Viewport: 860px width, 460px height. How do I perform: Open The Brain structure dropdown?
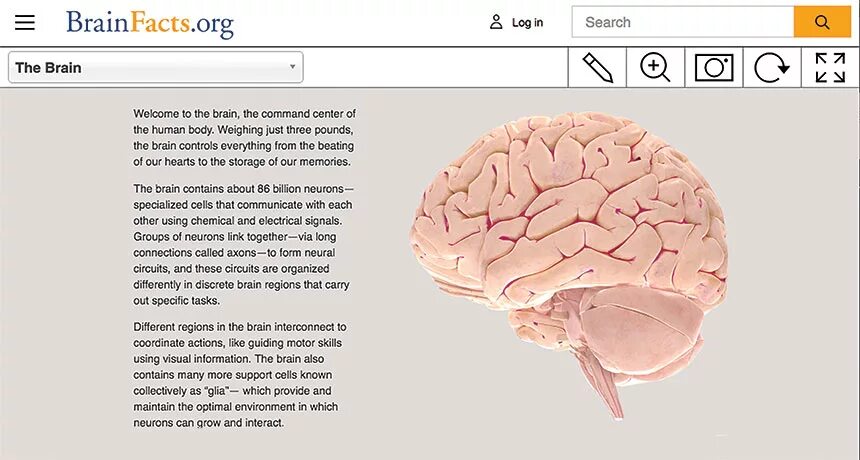[x=156, y=67]
